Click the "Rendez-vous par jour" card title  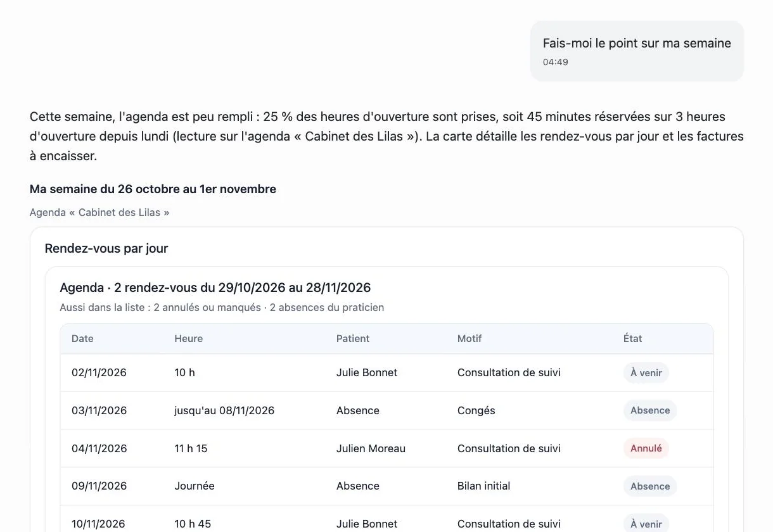click(106, 248)
